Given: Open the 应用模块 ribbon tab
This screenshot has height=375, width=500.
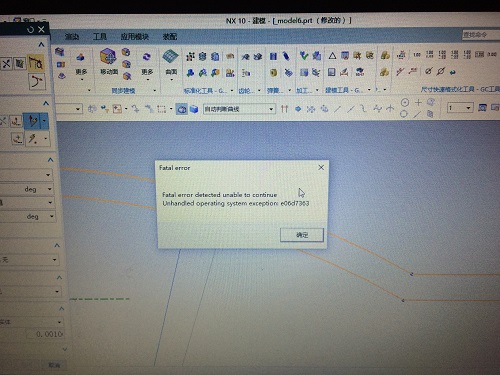Looking at the screenshot, I should [135, 37].
